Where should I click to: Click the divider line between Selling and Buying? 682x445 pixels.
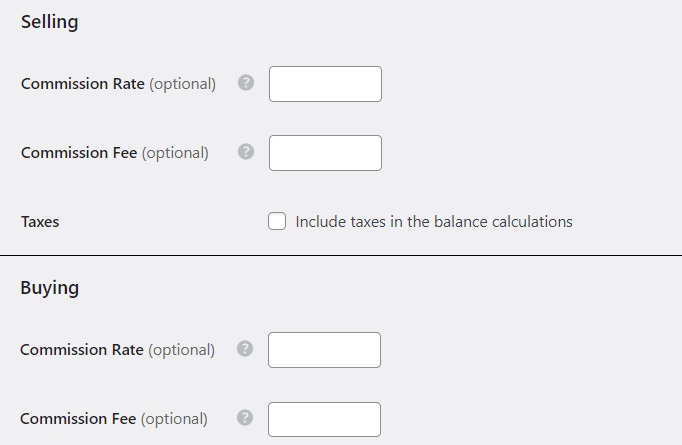click(340, 256)
